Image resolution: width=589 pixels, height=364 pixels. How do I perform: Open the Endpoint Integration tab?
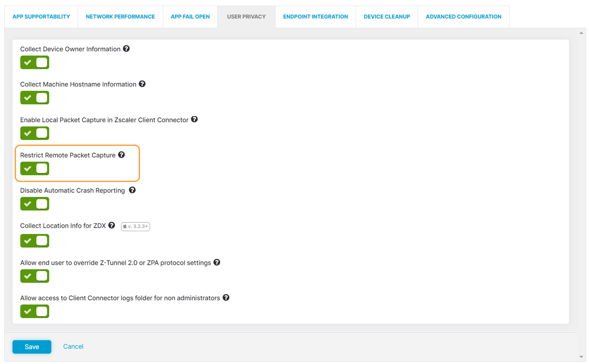pos(315,17)
